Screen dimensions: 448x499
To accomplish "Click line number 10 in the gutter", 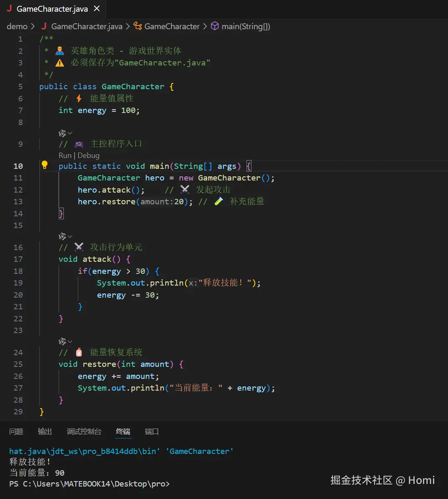I will [18, 166].
